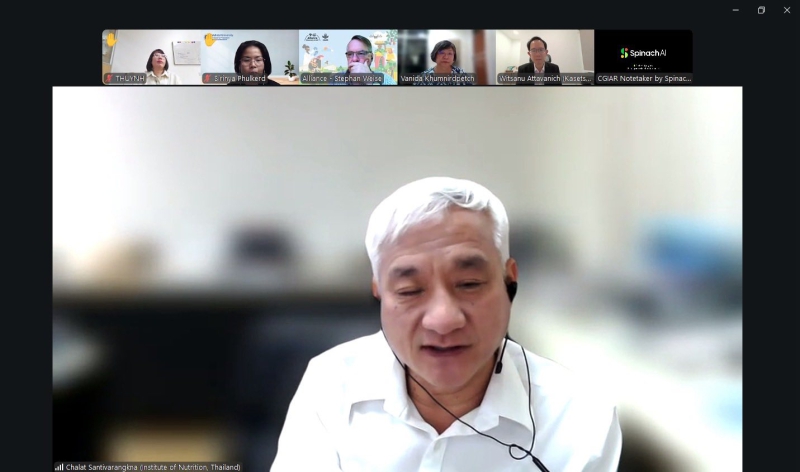Restore down the meeting window
This screenshot has width=800, height=472.
[761, 10]
